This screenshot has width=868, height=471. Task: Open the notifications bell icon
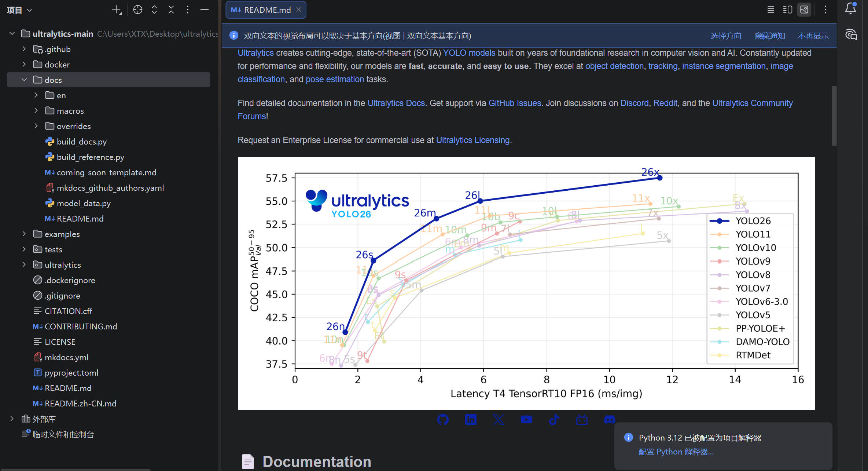pos(850,8)
